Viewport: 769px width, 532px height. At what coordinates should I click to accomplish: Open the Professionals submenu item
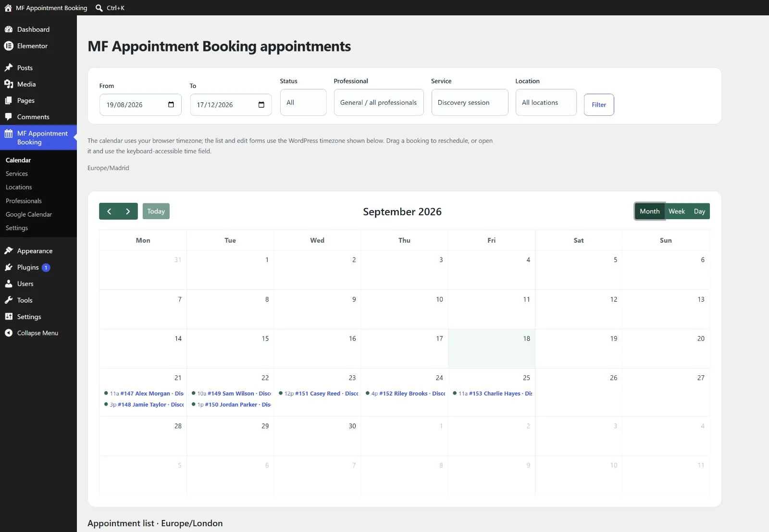tap(24, 201)
